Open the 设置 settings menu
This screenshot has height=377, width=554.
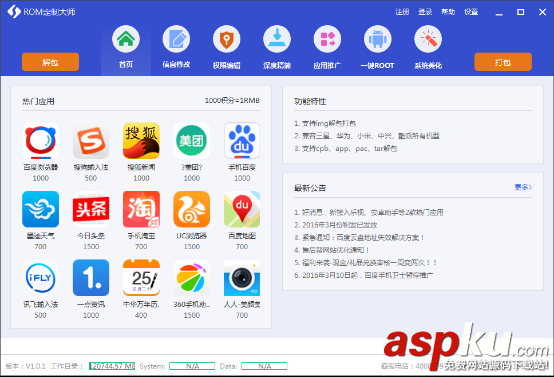471,12
